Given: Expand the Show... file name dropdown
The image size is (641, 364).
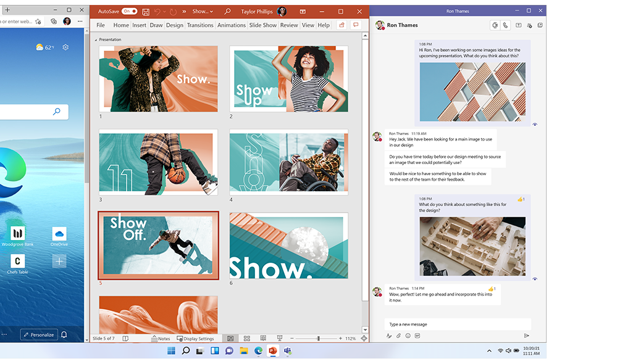Looking at the screenshot, I should (x=203, y=11).
